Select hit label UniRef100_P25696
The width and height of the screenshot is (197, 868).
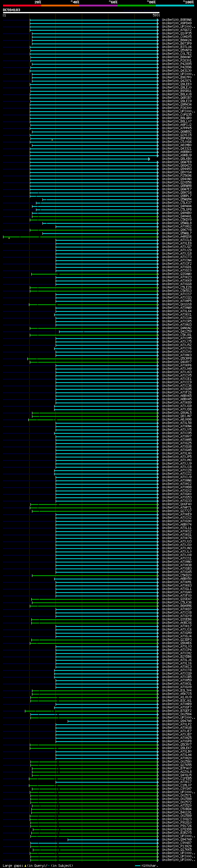(x=177, y=176)
